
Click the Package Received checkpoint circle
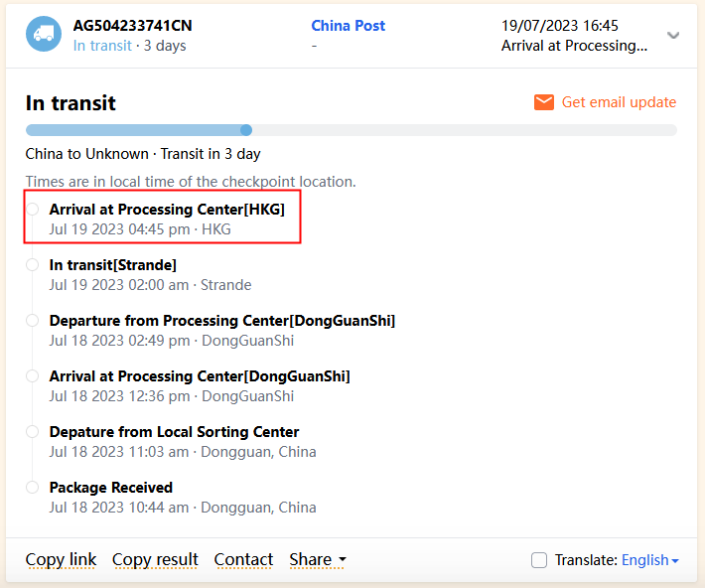(33, 488)
